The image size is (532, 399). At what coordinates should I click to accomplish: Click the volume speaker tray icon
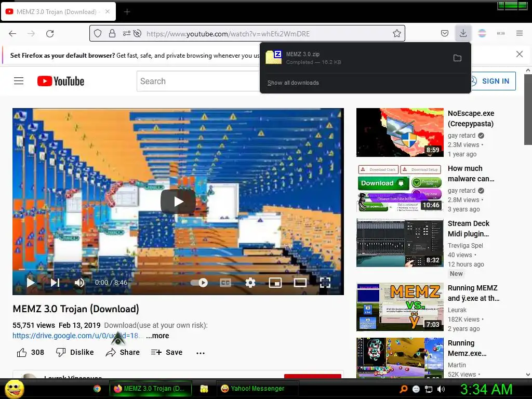[x=441, y=389]
